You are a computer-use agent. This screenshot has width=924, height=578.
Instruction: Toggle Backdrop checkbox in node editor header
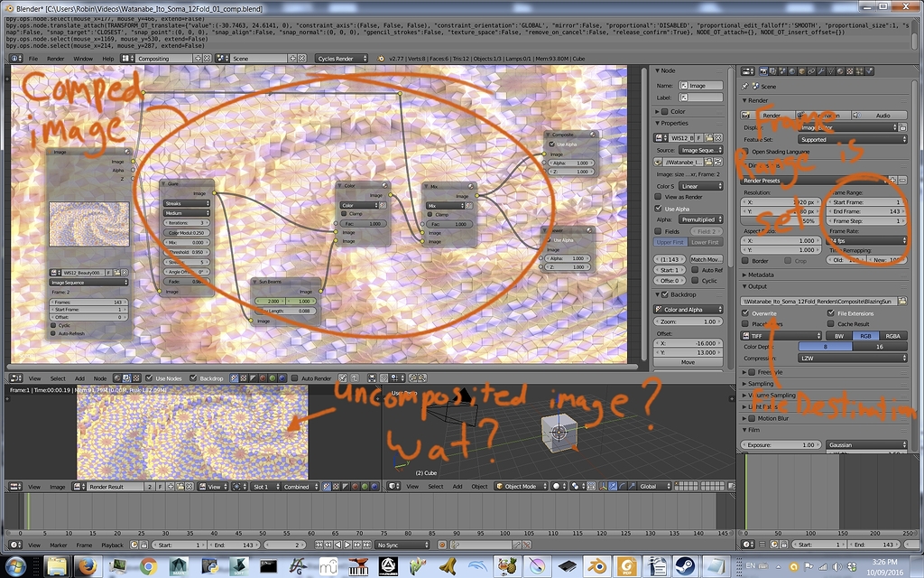pyautogui.click(x=193, y=378)
